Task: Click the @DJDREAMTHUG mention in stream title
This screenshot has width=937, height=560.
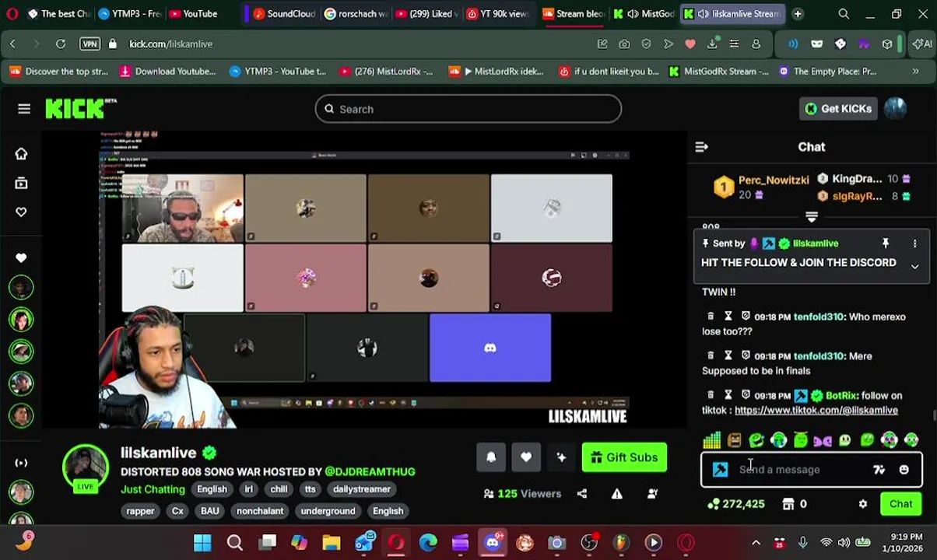Action: [370, 471]
